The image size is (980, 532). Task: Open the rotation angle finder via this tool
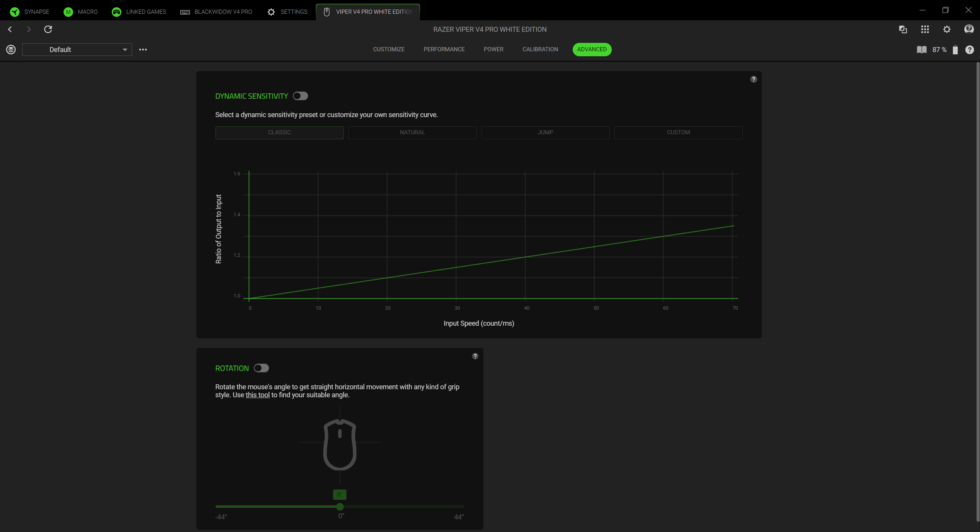(258, 395)
